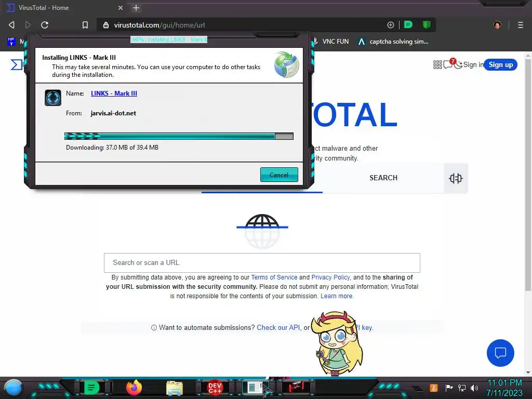Open the Windows Start orb
The width and height of the screenshot is (532, 399).
point(14,388)
